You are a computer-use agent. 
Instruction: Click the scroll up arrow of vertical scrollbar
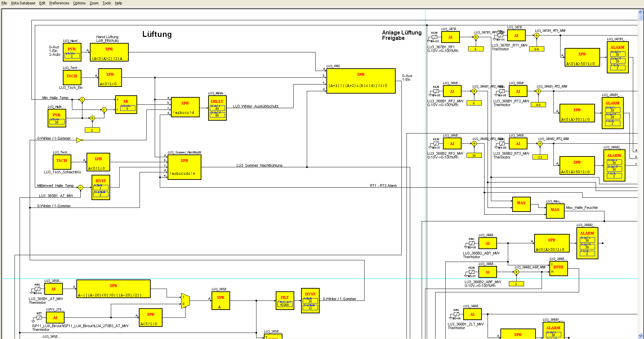pos(640,12)
